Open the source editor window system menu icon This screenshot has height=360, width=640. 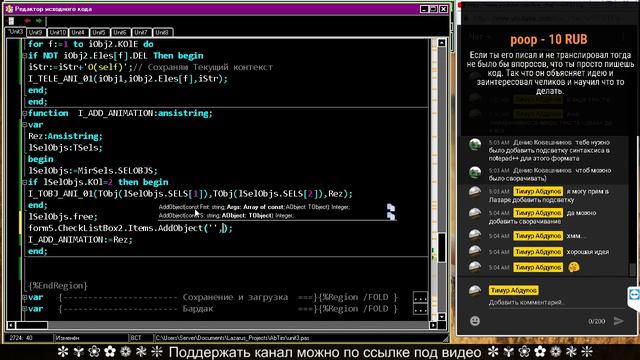[x=9, y=9]
